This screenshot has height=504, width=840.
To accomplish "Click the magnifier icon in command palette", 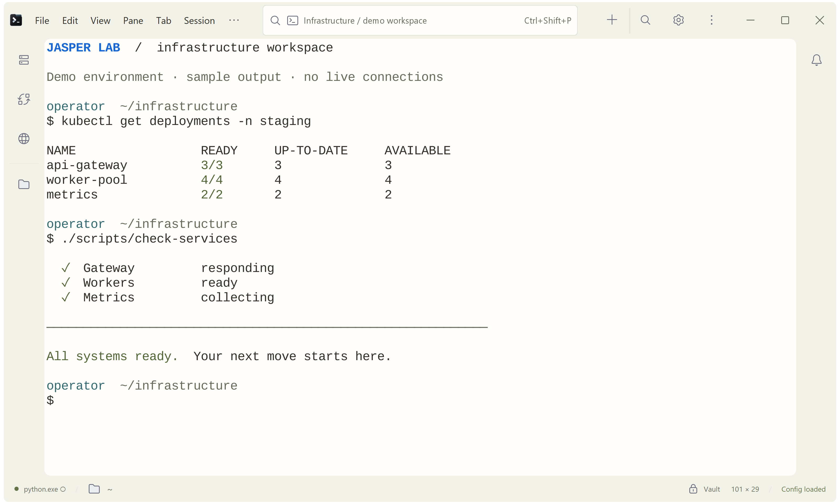I will click(x=275, y=20).
